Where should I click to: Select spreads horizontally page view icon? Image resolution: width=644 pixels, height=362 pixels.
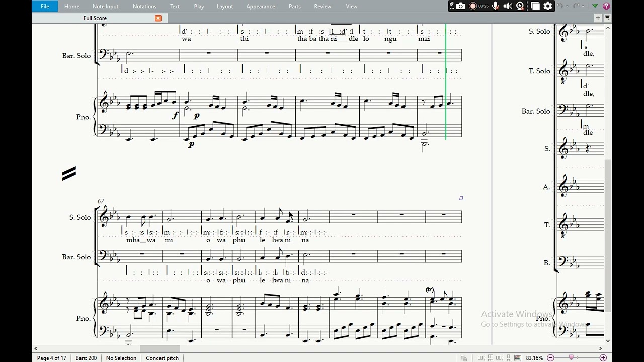click(x=481, y=358)
